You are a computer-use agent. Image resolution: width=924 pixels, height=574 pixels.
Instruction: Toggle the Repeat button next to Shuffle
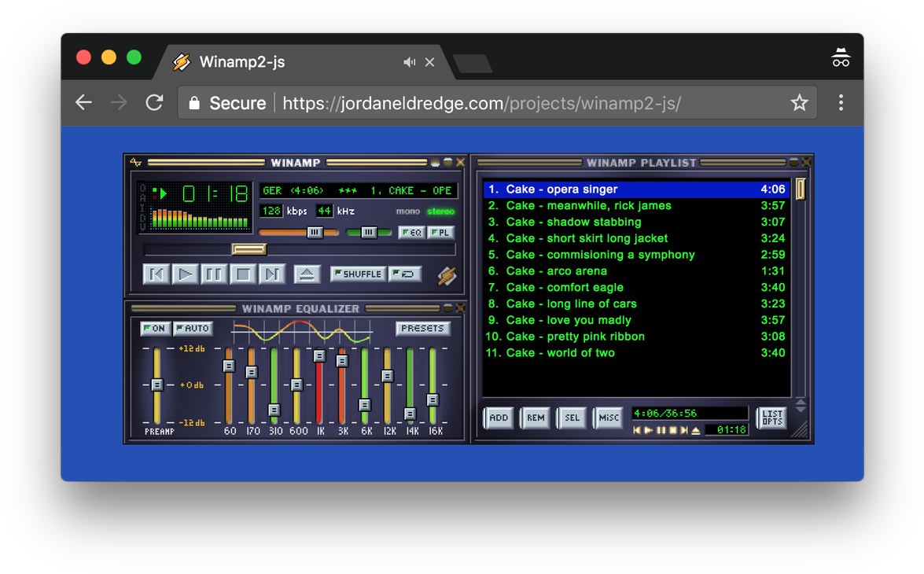405,274
